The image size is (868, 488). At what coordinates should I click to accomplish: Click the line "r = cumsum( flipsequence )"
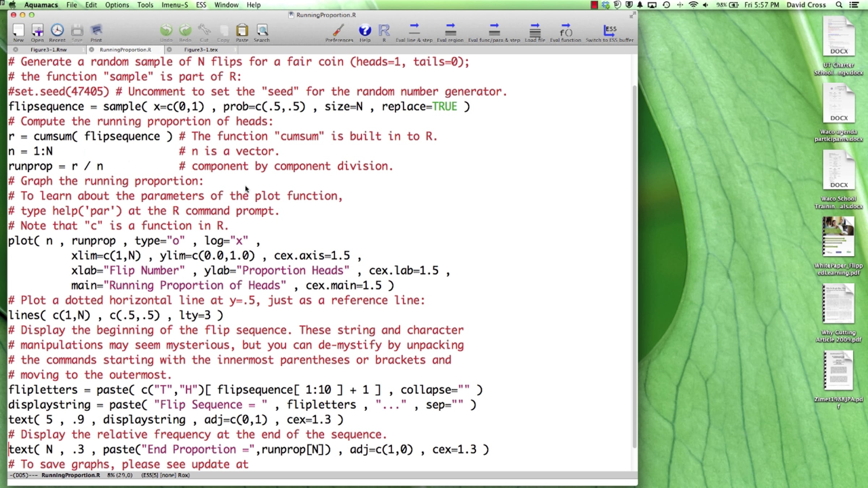[x=90, y=136]
